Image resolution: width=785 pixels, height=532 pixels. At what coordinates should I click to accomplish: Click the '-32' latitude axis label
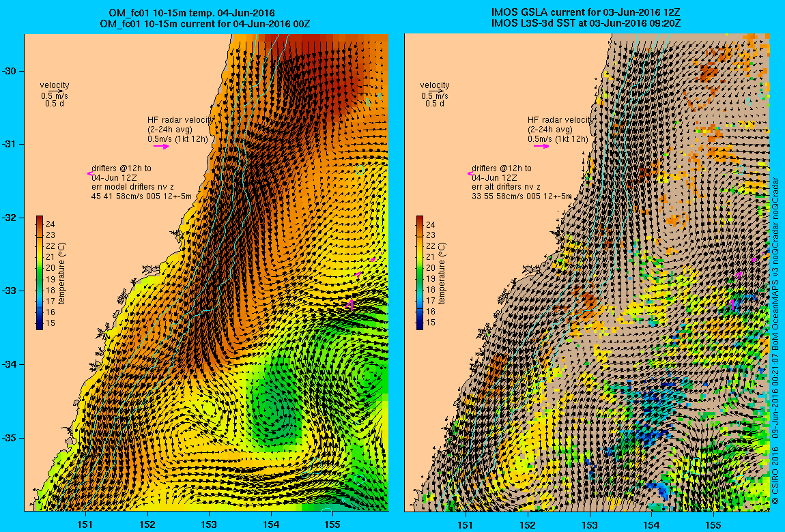[x=9, y=218]
